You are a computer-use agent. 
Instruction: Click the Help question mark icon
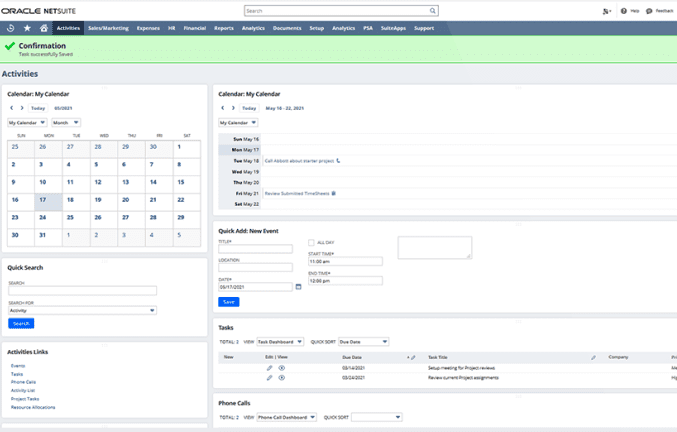(x=624, y=11)
